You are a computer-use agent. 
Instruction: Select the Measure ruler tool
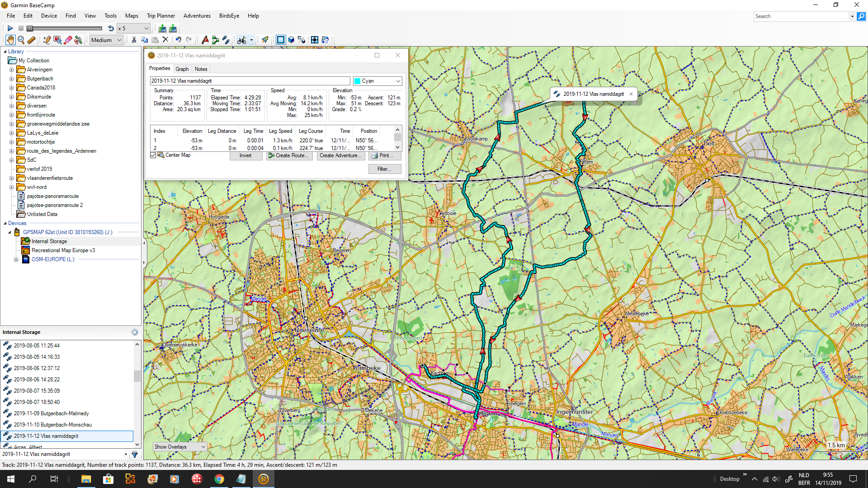click(x=31, y=40)
